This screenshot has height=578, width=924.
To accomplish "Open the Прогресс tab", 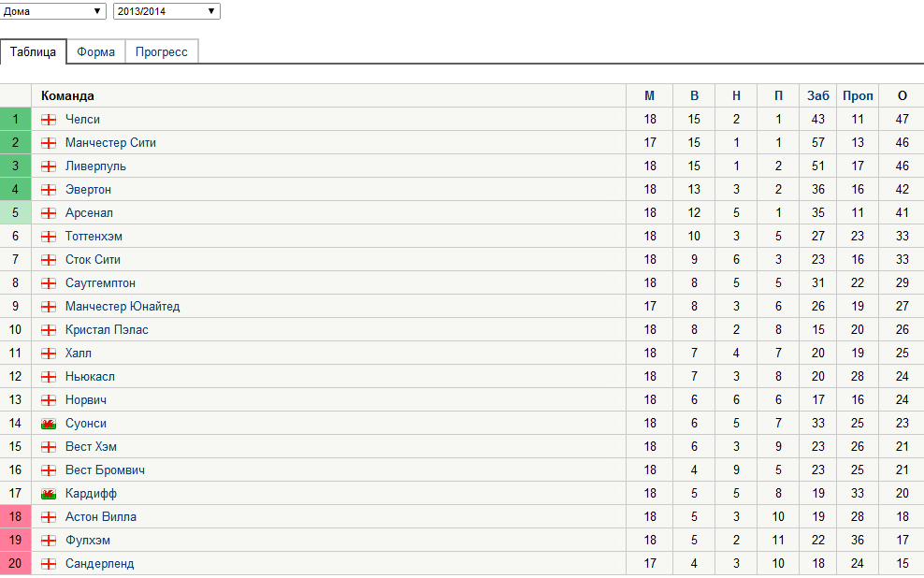I will tap(161, 52).
